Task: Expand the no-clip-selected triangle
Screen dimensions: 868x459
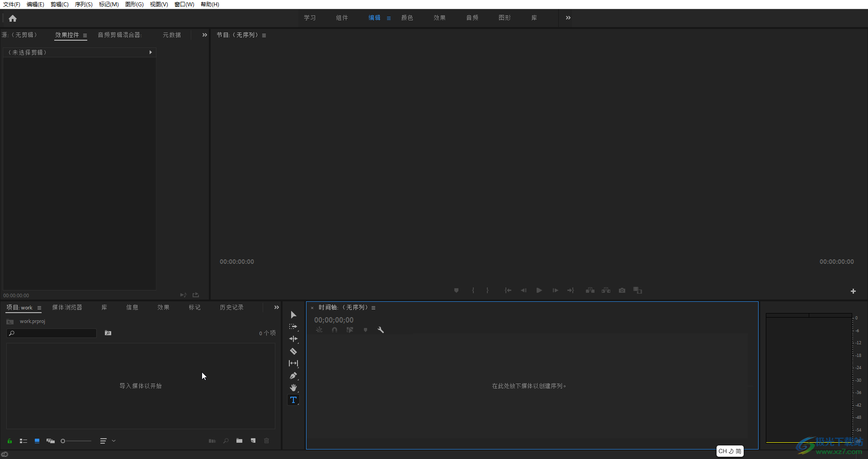Action: 151,52
